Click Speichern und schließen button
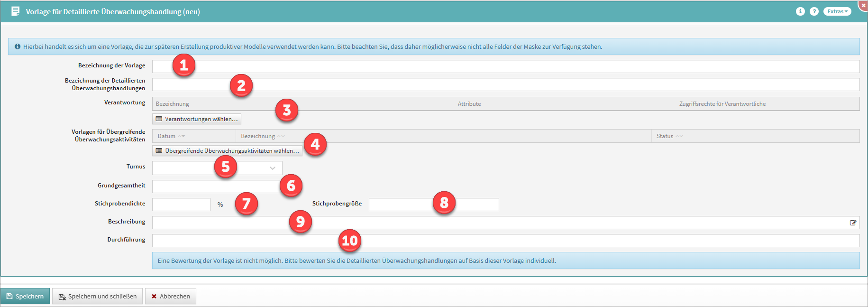The height and width of the screenshot is (307, 868). [x=97, y=296]
